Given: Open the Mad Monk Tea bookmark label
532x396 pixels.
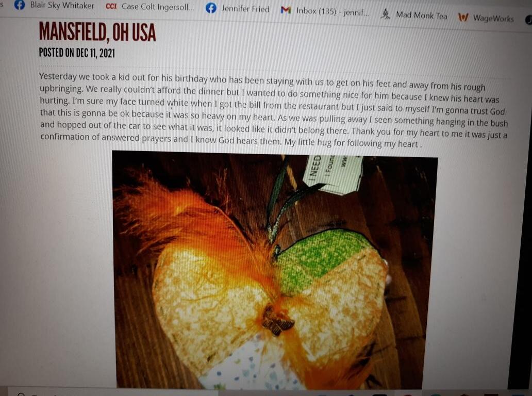Looking at the screenshot, I should click(421, 15).
